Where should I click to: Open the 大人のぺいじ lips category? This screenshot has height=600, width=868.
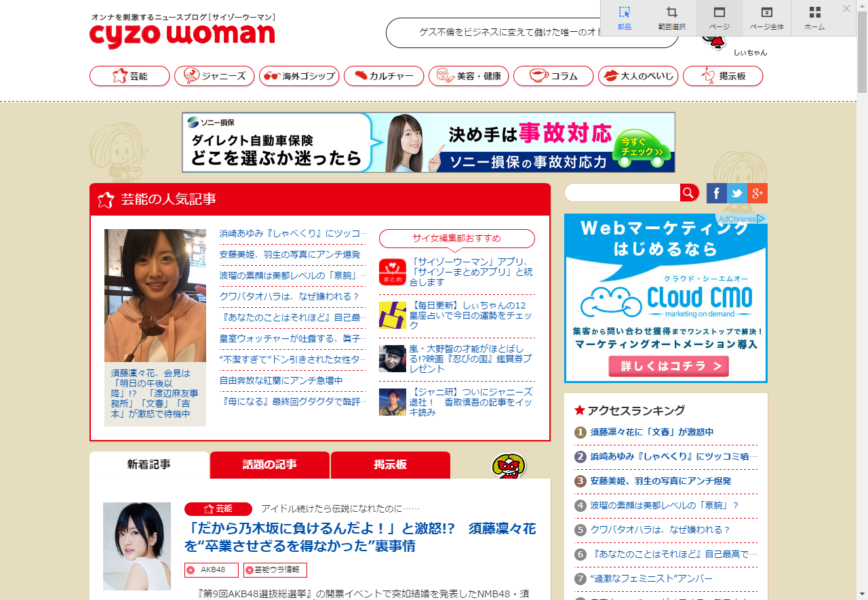pyautogui.click(x=638, y=76)
